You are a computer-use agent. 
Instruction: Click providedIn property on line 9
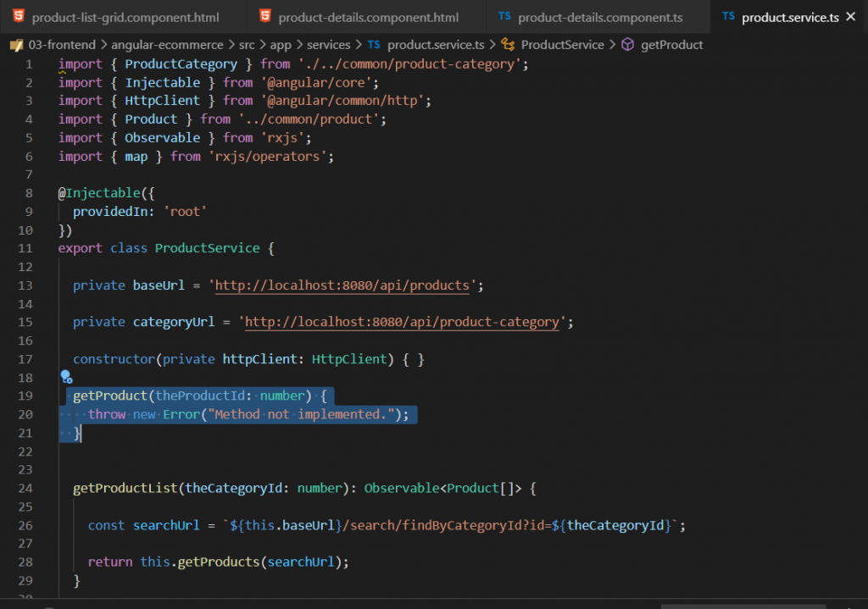pos(110,212)
